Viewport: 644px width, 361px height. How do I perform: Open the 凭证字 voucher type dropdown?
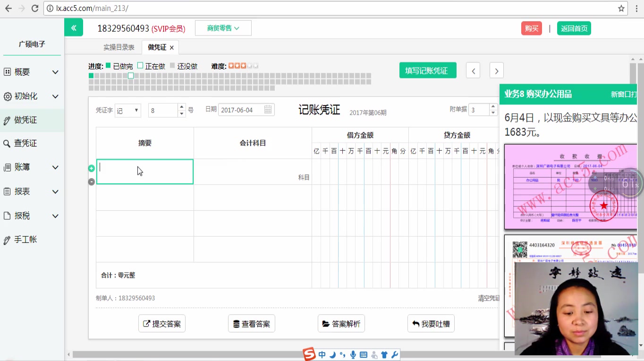[x=127, y=110]
